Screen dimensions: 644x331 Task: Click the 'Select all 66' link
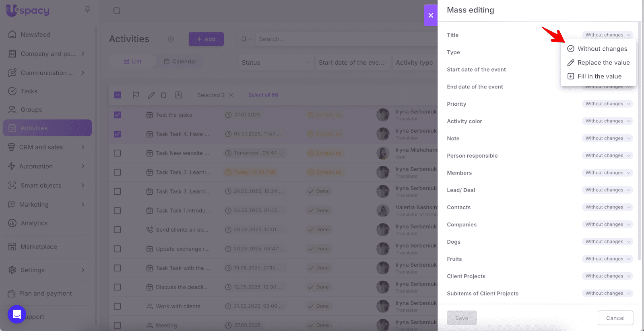click(263, 95)
